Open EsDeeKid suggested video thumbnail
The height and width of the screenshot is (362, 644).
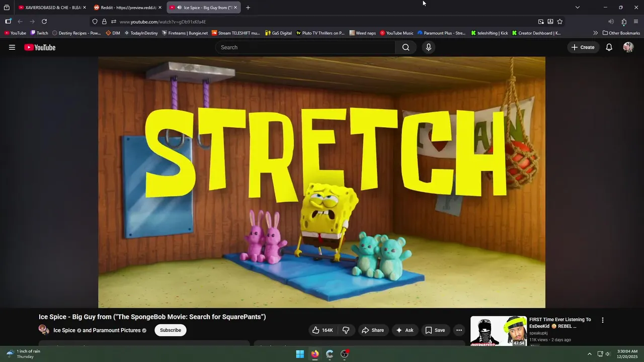pyautogui.click(x=498, y=331)
